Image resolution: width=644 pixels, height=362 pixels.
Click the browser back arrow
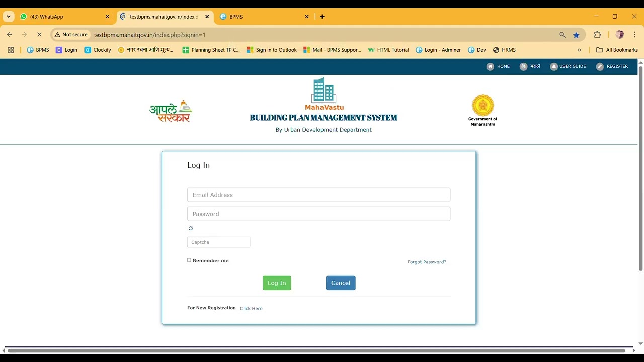9,35
